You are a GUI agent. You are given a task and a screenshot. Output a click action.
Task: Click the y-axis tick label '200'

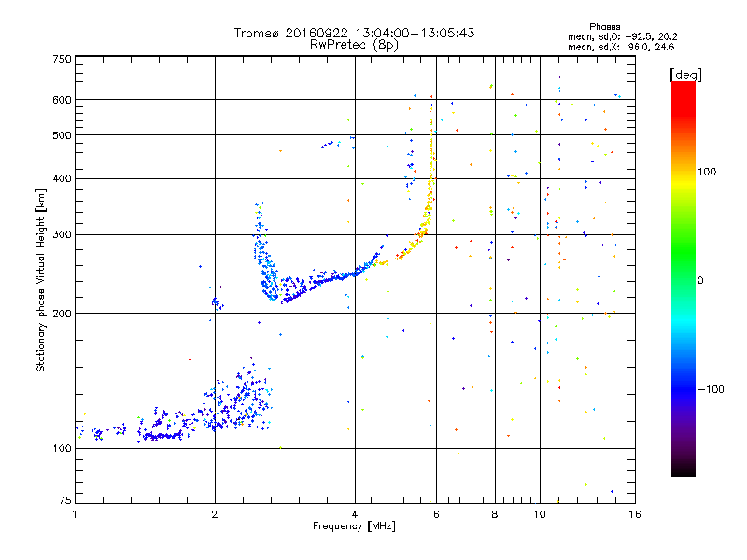point(62,314)
